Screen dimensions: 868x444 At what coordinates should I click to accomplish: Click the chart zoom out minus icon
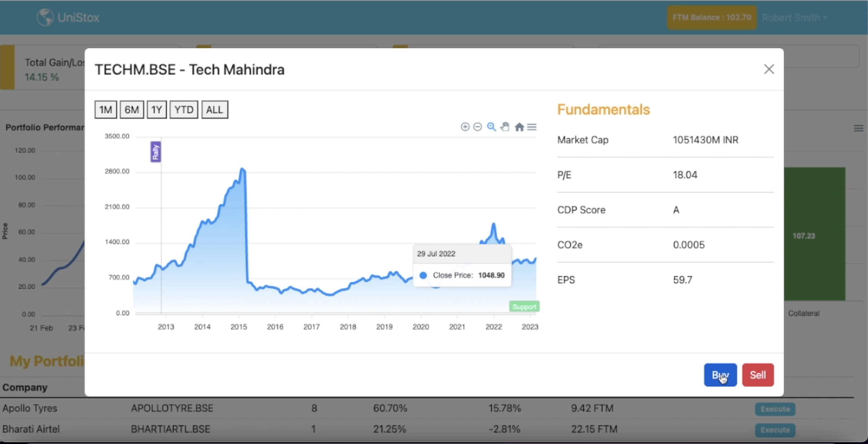tap(477, 127)
